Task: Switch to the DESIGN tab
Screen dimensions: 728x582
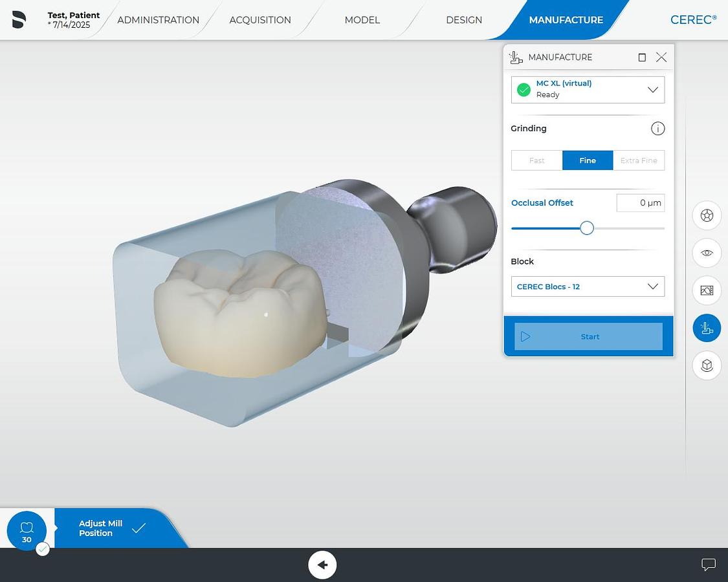Action: pyautogui.click(x=463, y=20)
